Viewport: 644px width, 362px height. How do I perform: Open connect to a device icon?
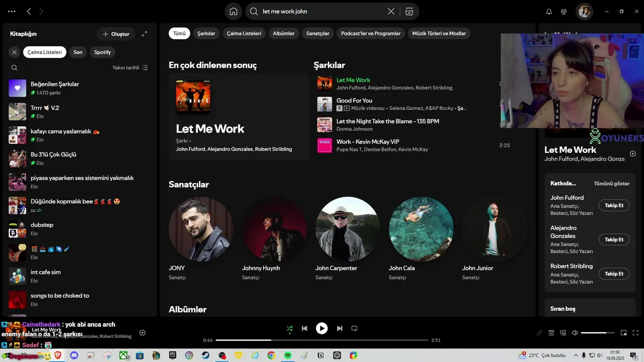click(563, 333)
